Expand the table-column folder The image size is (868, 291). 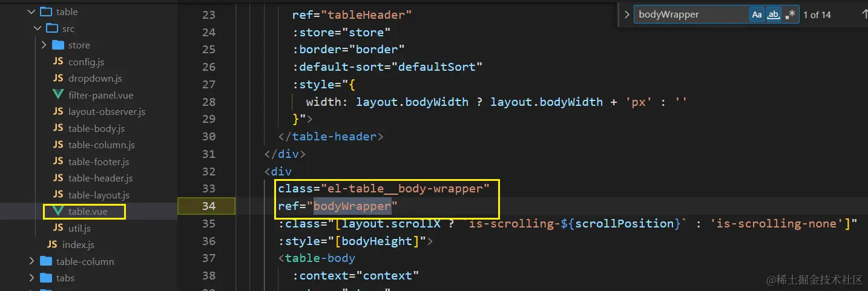point(32,261)
